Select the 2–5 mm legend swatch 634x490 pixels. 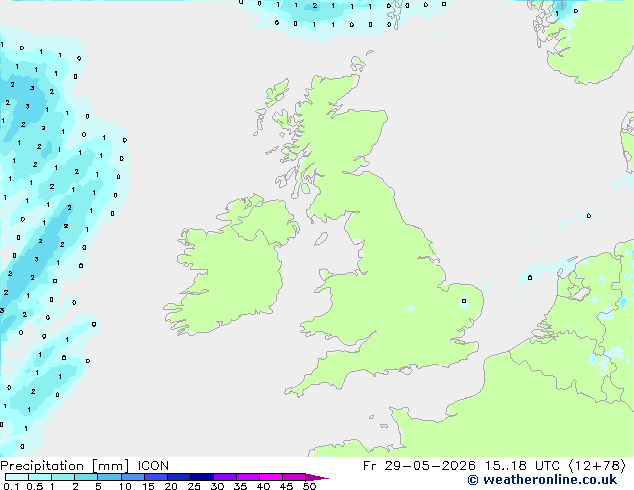point(86,477)
